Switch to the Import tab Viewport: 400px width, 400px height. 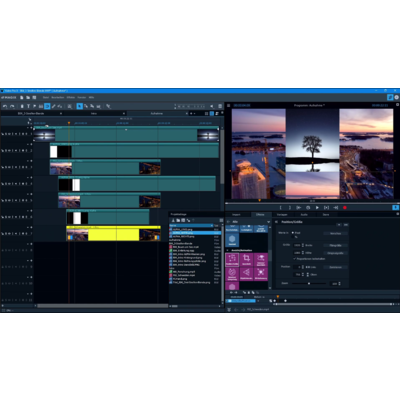pyautogui.click(x=236, y=215)
